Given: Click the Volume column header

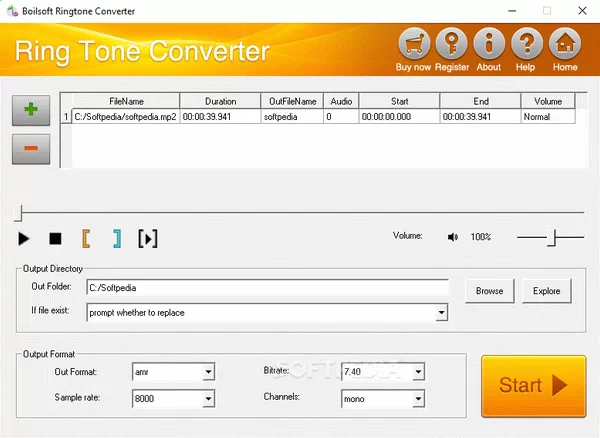Looking at the screenshot, I should coord(548,101).
